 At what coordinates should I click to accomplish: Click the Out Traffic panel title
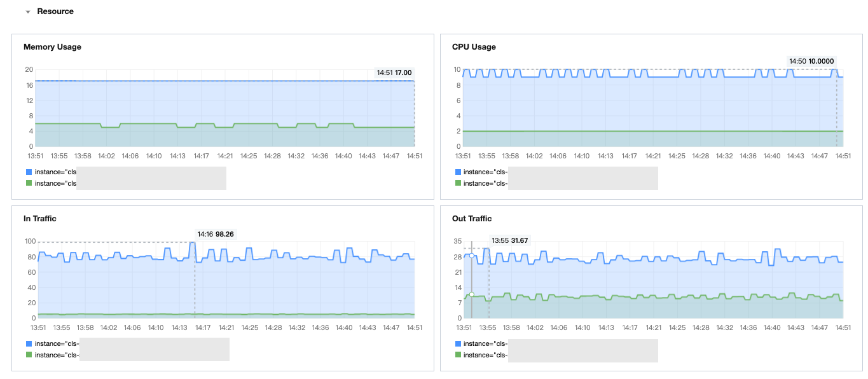coord(472,219)
